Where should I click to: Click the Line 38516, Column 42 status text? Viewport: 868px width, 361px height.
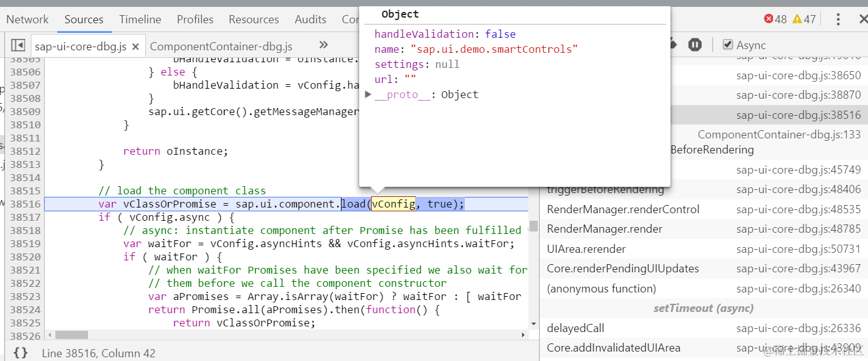pyautogui.click(x=98, y=353)
